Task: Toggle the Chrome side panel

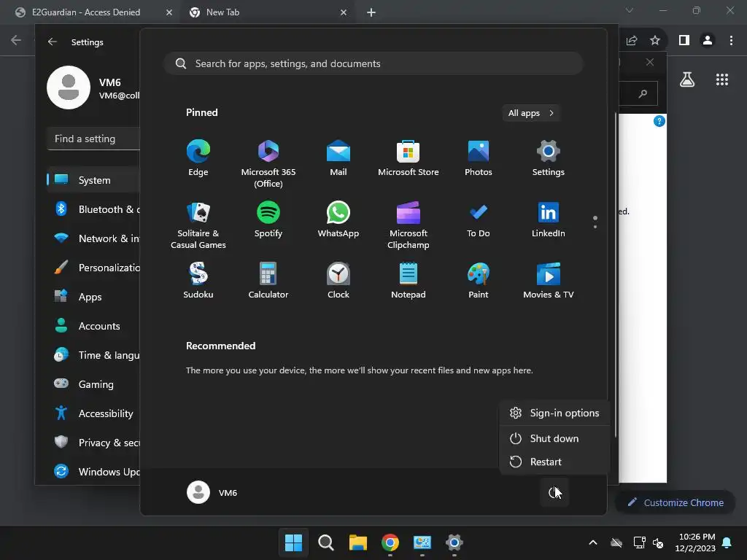Action: (x=684, y=41)
